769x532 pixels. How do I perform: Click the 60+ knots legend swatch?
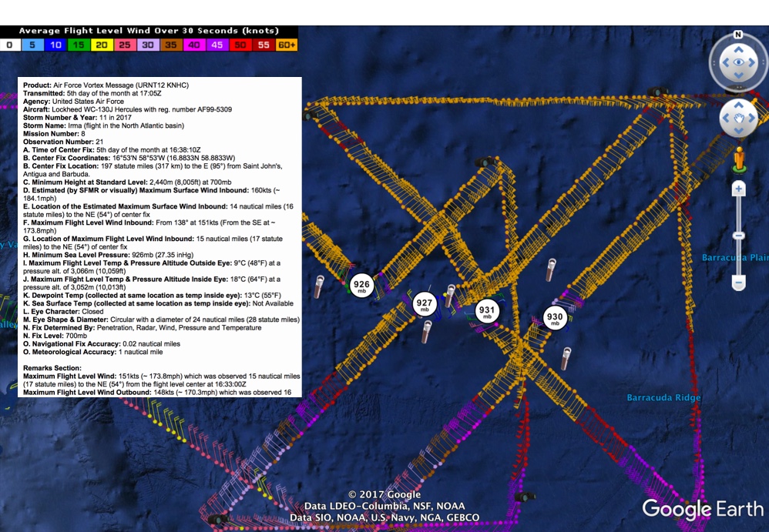pos(286,45)
